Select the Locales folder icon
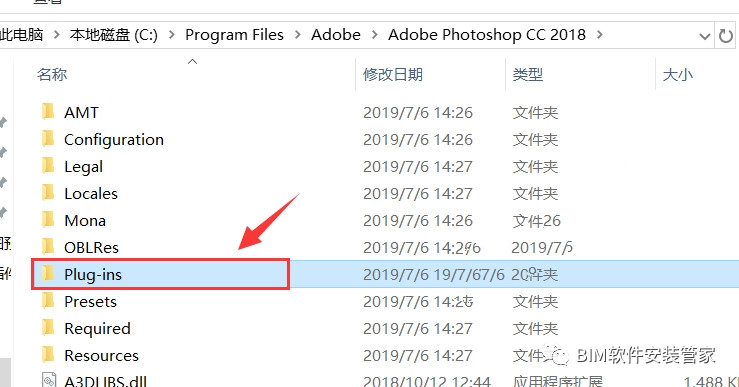 click(48, 193)
